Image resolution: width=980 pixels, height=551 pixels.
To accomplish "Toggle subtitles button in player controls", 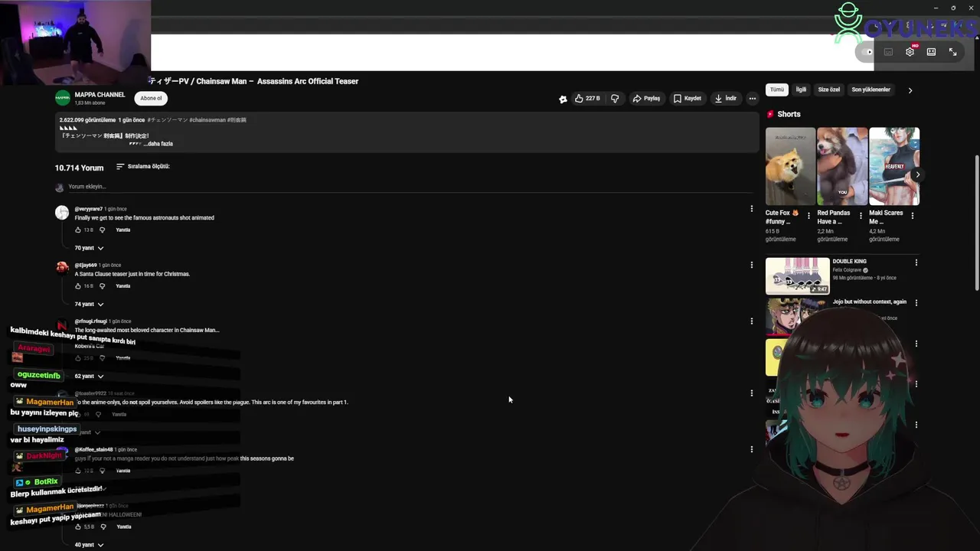I will point(888,52).
